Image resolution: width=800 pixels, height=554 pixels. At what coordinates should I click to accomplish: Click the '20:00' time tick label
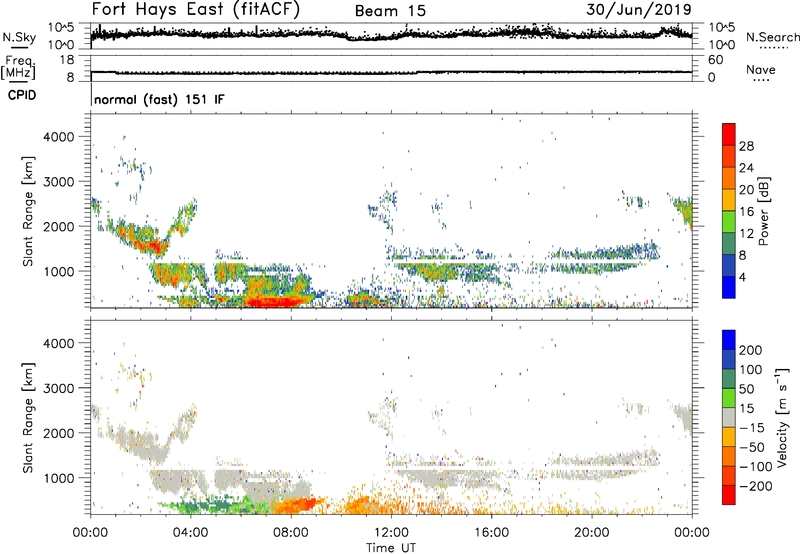[591, 533]
